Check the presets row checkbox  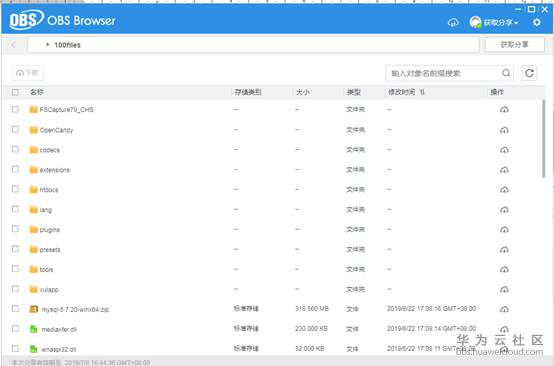[15, 249]
